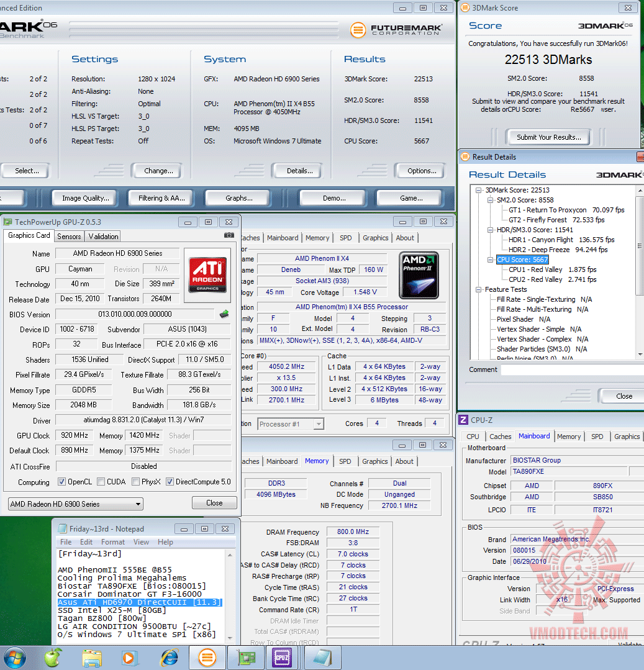
Task: Collapse the SM2.0 Score tree node
Action: [x=490, y=200]
